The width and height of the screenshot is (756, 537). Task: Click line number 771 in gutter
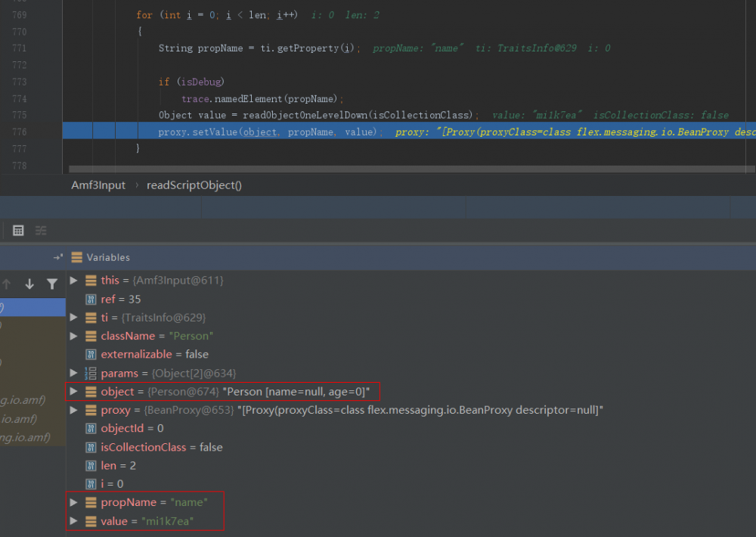click(20, 48)
